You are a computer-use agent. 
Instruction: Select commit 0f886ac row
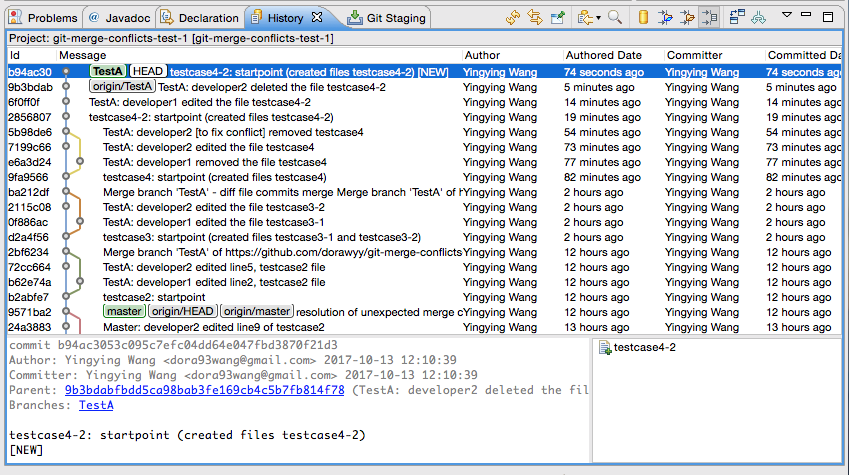coord(424,222)
